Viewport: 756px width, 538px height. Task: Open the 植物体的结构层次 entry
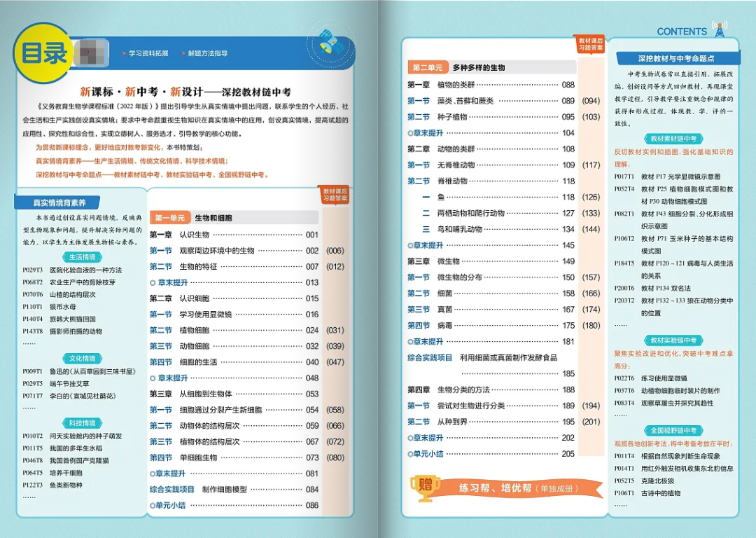234,442
